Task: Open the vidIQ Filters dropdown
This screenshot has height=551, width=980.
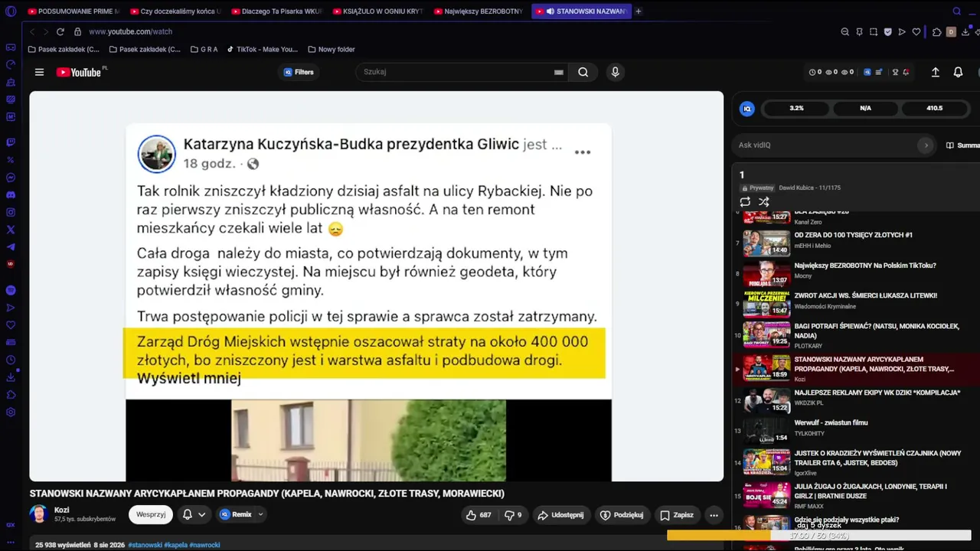Action: (x=299, y=72)
